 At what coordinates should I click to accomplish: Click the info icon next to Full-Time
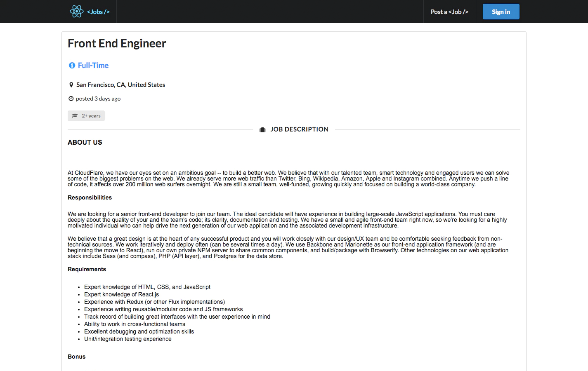pyautogui.click(x=72, y=65)
